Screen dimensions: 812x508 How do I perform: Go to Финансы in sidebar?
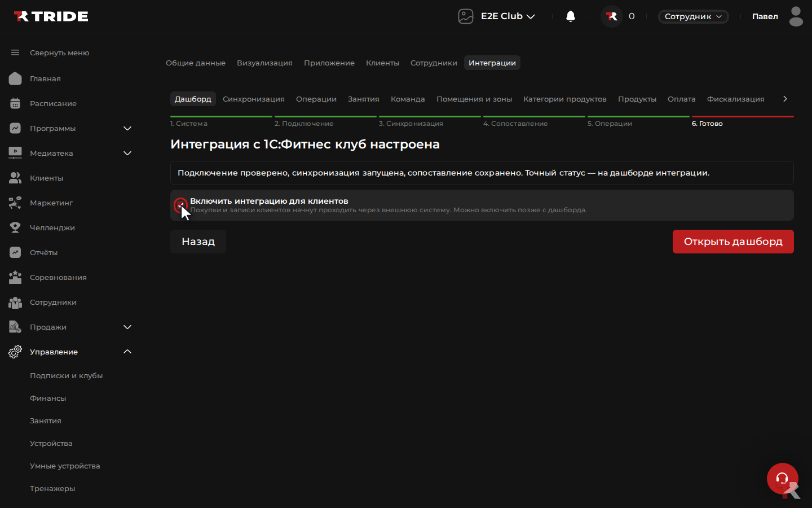pos(48,398)
